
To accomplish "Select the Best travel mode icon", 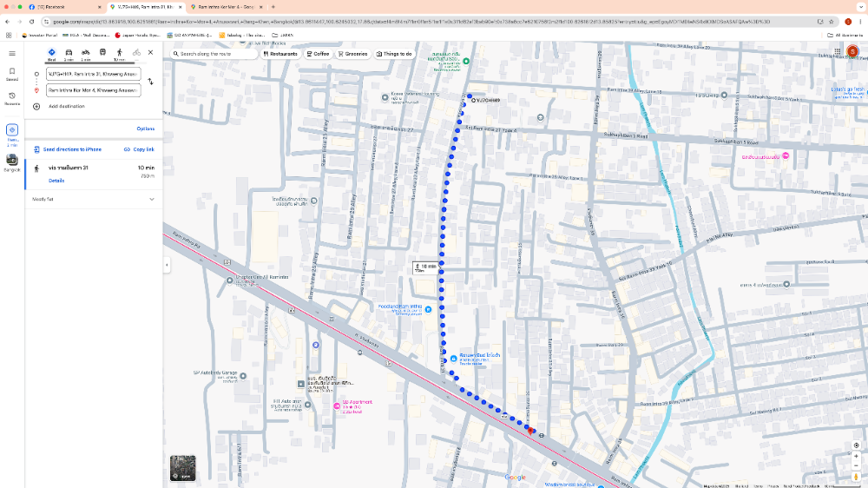I will point(51,55).
